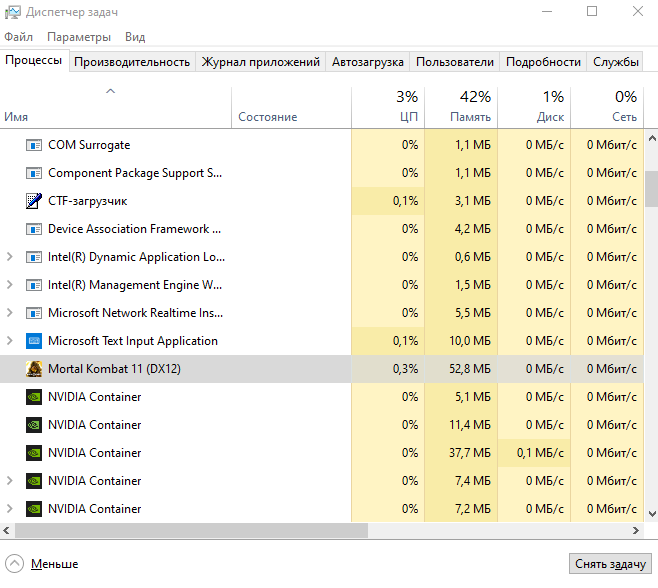Click the horizontal scrollbar left arrow
This screenshot has width=658, height=588.
6,531
